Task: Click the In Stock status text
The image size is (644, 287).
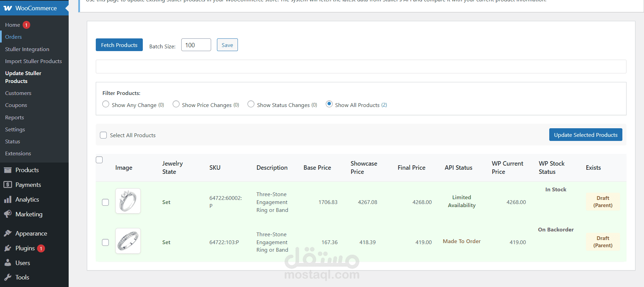Action: point(556,190)
